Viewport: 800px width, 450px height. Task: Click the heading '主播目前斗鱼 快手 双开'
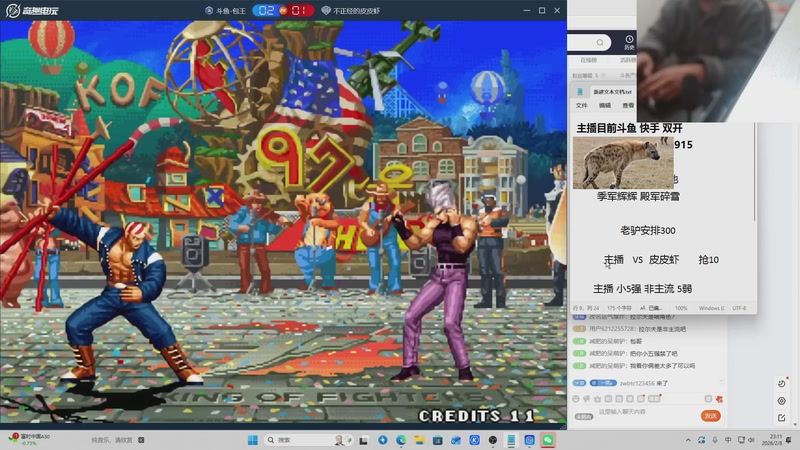pyautogui.click(x=629, y=129)
